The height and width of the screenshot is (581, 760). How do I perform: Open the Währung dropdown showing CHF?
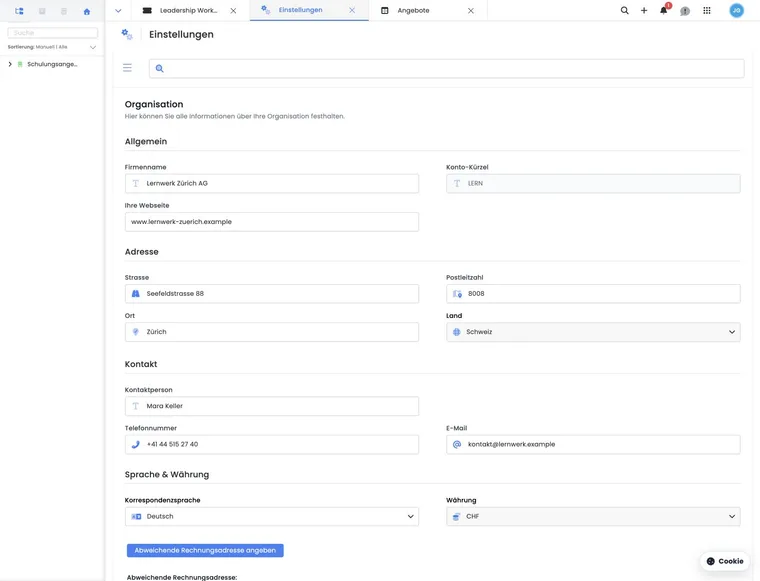coord(593,517)
